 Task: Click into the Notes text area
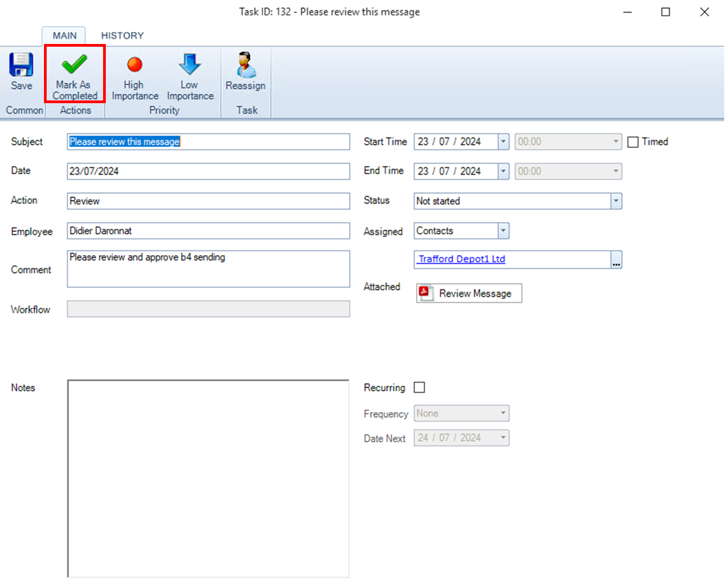click(x=208, y=478)
